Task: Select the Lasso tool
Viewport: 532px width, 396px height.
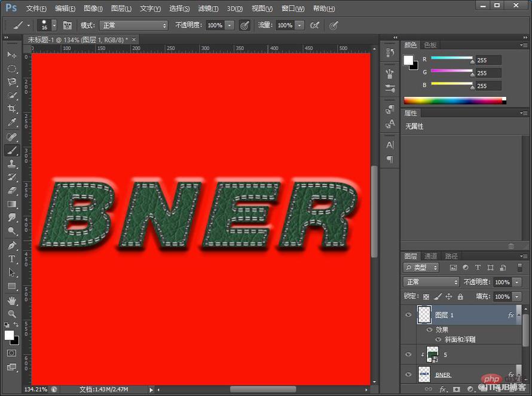Action: click(x=12, y=82)
